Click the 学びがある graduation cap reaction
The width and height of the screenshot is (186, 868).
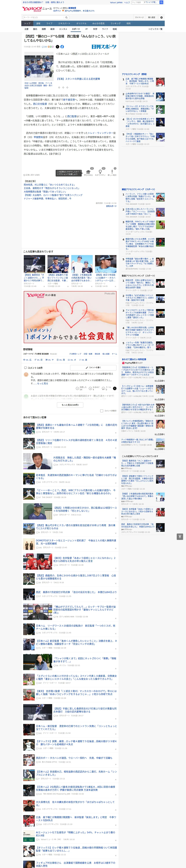point(89,172)
